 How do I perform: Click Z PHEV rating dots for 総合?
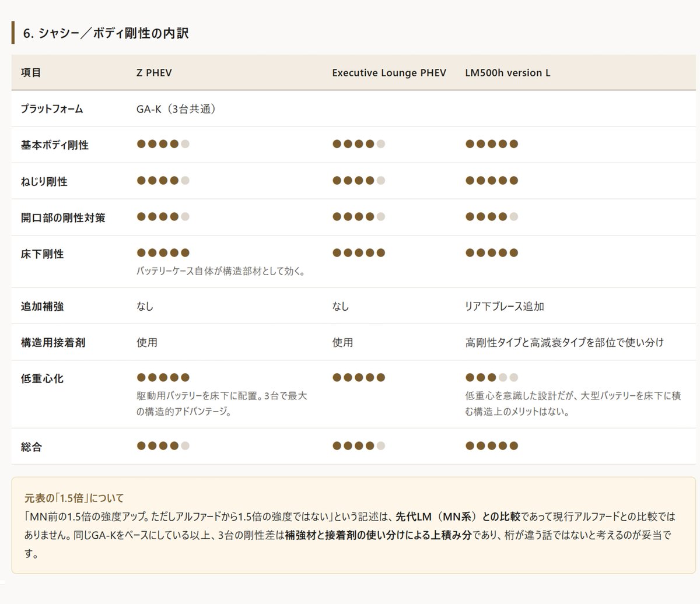coord(163,446)
